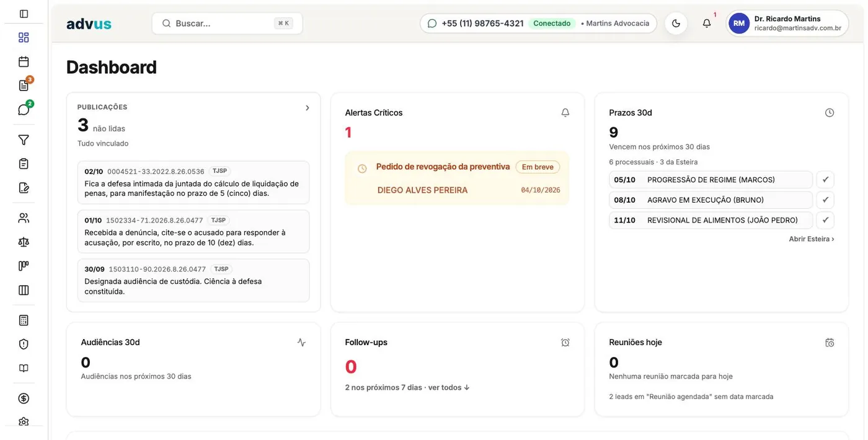Click '3 não lidas' publications count
This screenshot has height=440, width=868.
(101, 126)
